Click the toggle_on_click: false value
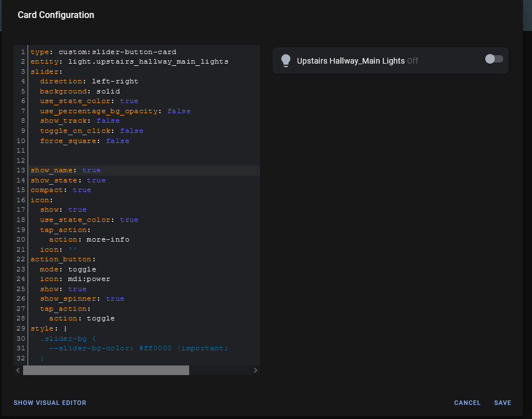Screen dimensions: 532x419 point(132,131)
